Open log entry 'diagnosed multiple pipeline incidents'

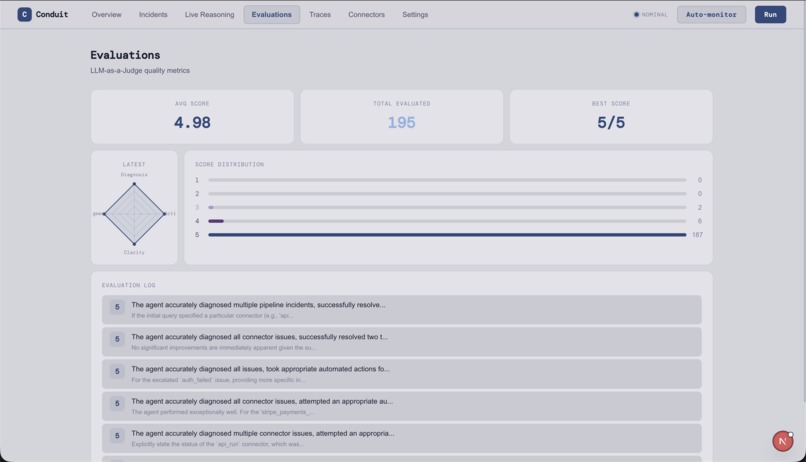[401, 309]
